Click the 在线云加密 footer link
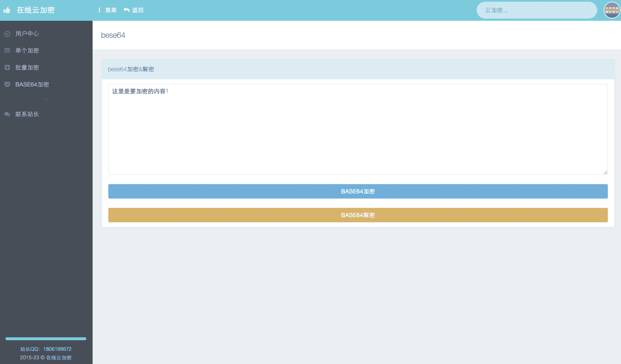Image resolution: width=621 pixels, height=364 pixels. coord(59,357)
